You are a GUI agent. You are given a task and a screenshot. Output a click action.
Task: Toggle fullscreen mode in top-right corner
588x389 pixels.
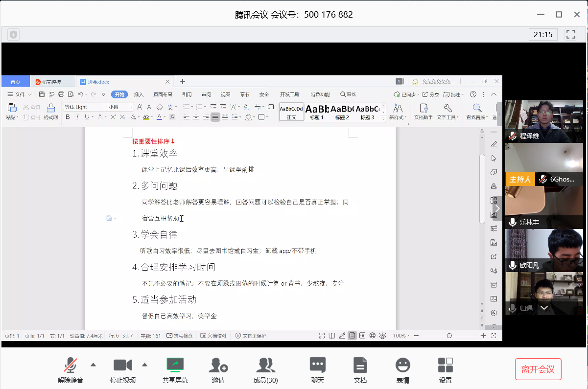point(570,34)
